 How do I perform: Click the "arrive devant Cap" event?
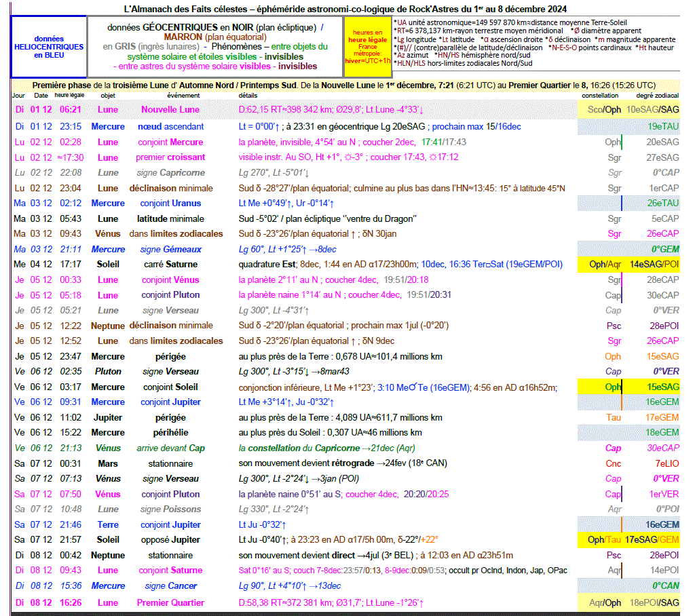click(170, 448)
